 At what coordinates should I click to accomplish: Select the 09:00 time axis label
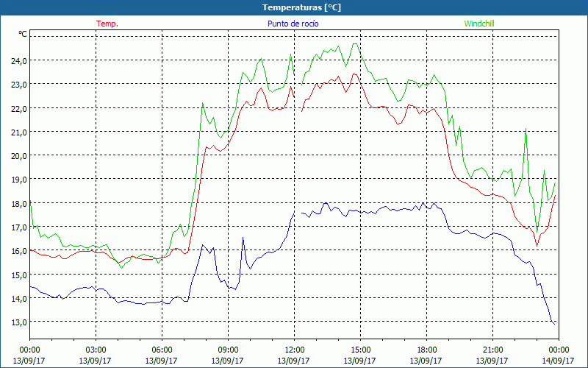[x=229, y=350]
